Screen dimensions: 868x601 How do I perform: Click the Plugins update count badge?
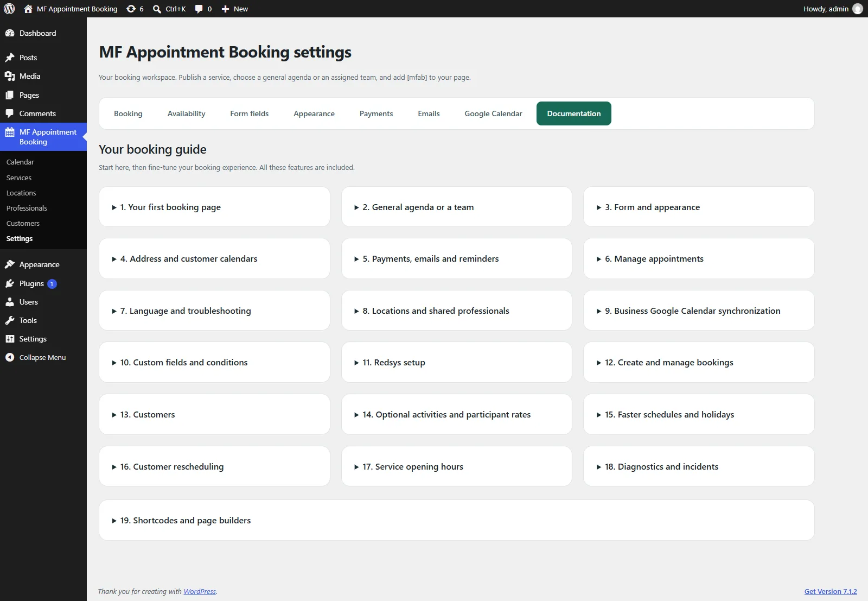[52, 283]
